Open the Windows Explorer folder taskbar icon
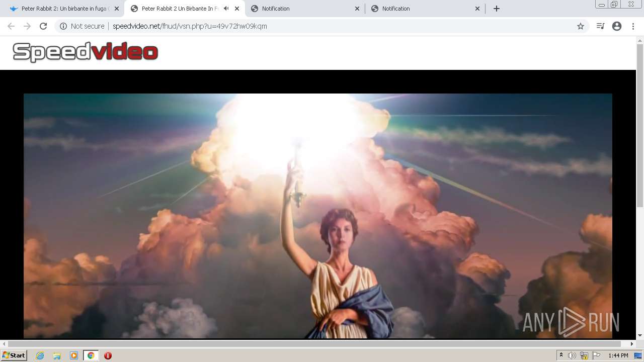 click(x=57, y=355)
